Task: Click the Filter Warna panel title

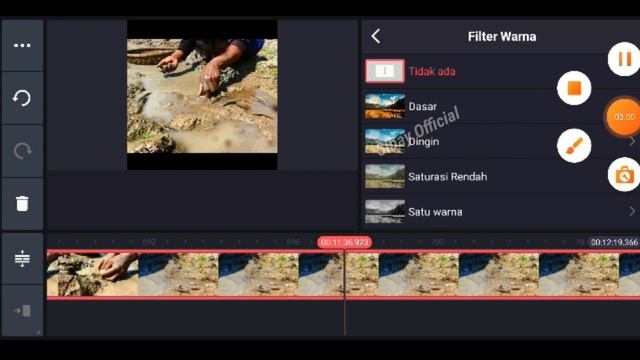Action: click(x=502, y=37)
